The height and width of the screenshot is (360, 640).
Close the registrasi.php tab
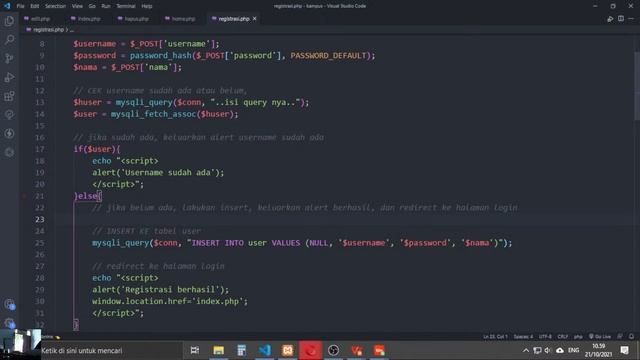pos(254,19)
